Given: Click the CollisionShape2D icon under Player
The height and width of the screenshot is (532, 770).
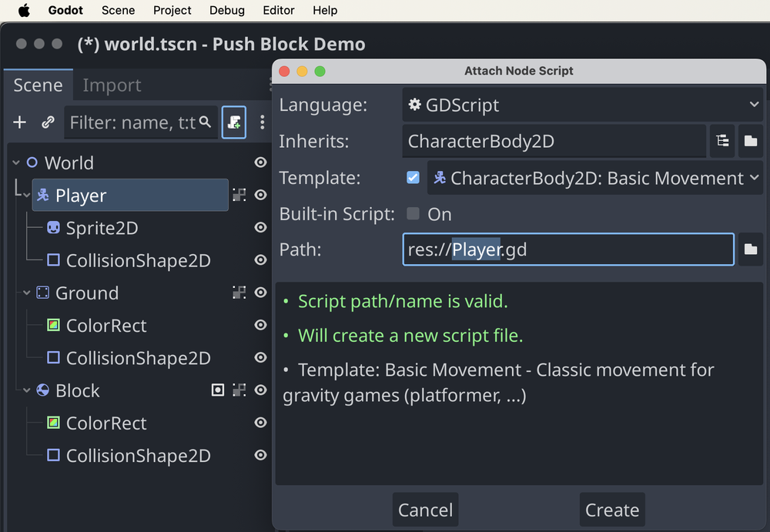Looking at the screenshot, I should click(x=53, y=260).
